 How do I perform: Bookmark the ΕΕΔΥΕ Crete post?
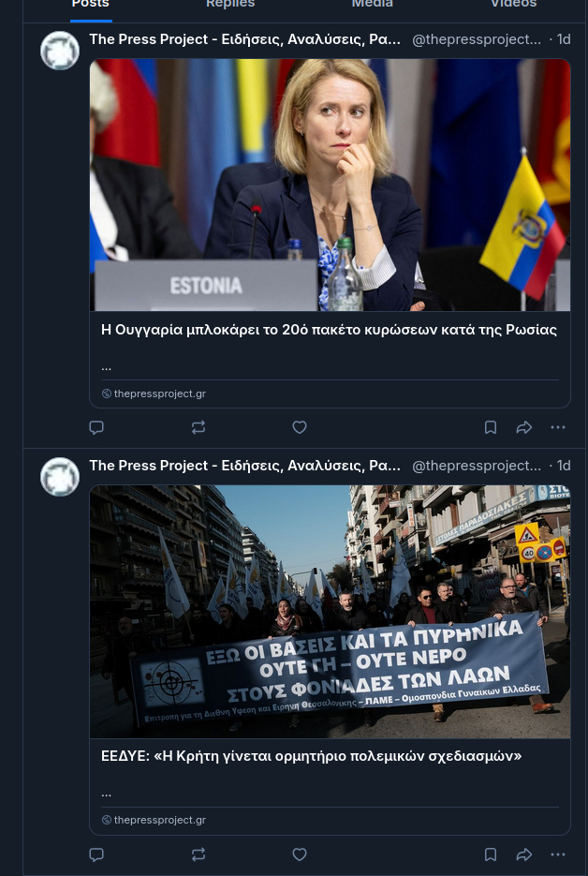(491, 854)
